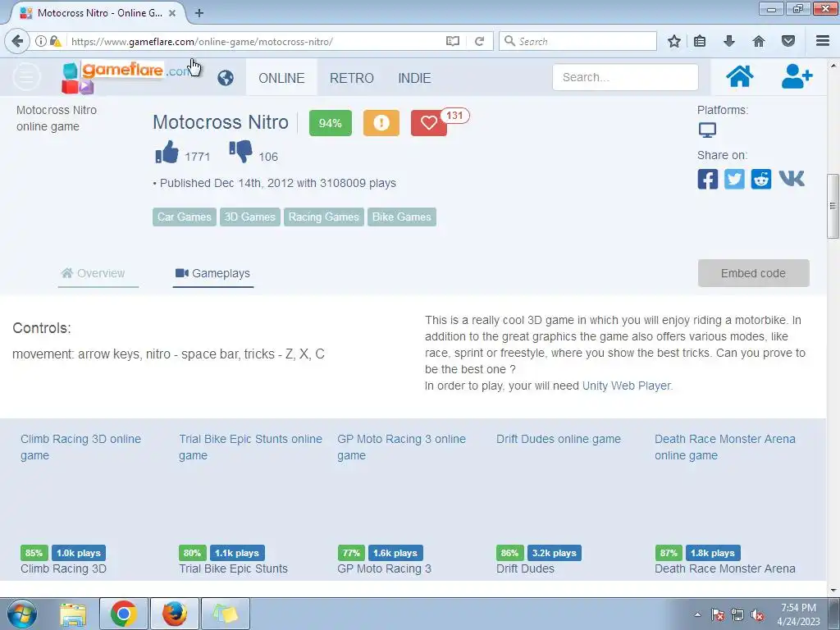Share the game on Facebook
Viewport: 840px width, 630px height.
(708, 179)
